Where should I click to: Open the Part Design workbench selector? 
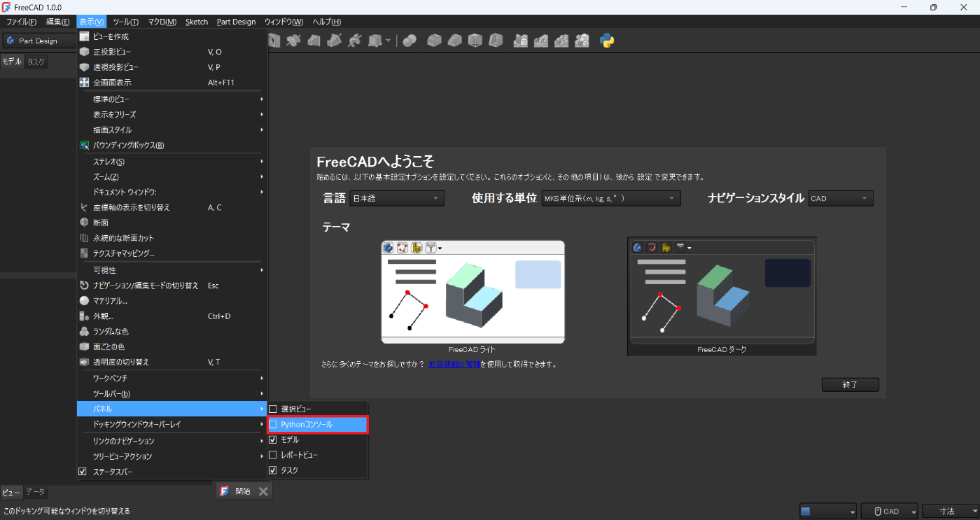(39, 41)
